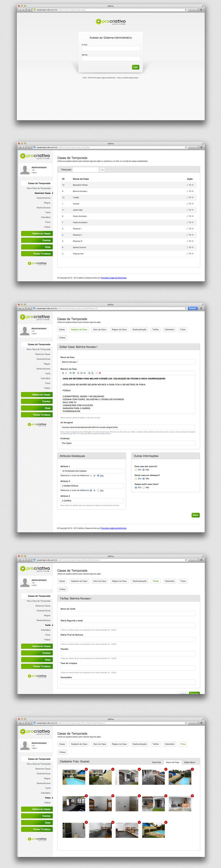Image resolution: width=221 pixels, height=868 pixels.
Task: Open the Geolocalização tab in the edit house window
Action: [139, 329]
